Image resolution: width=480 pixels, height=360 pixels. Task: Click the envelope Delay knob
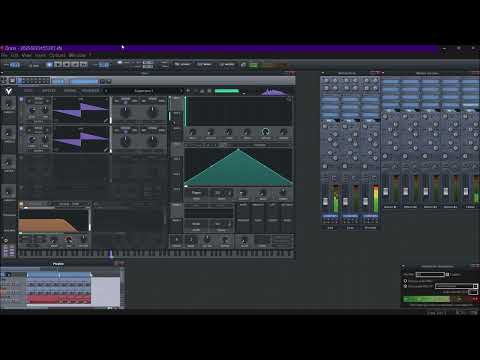[193, 132]
